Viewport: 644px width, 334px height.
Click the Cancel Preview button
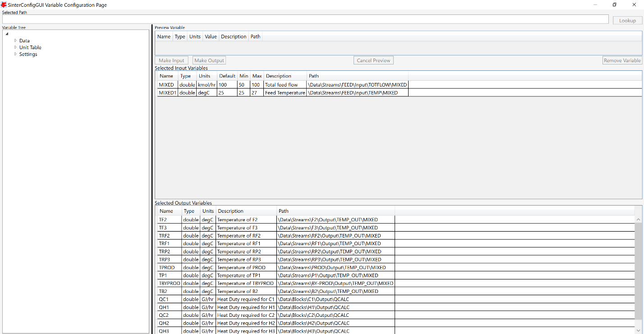tap(373, 60)
